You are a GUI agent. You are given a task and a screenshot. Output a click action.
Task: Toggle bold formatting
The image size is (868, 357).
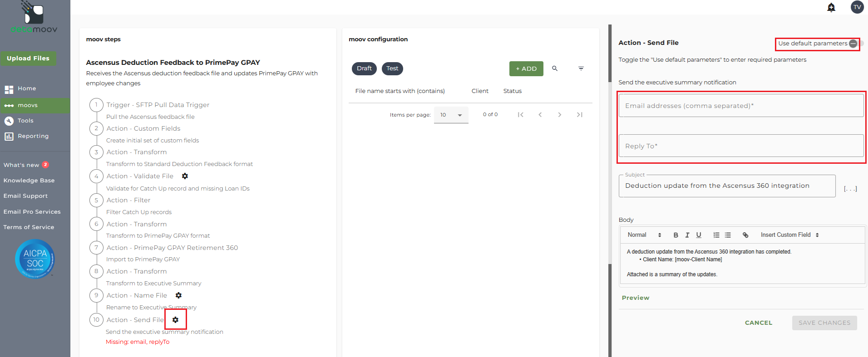click(x=676, y=235)
